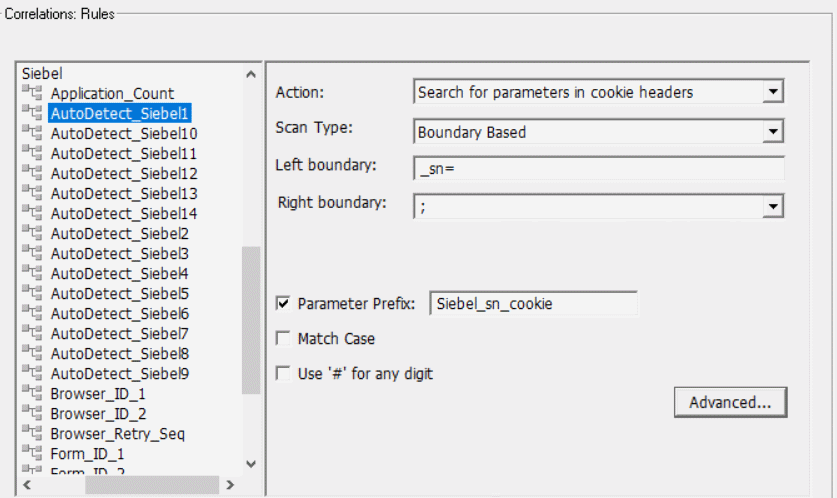Click the Left boundary input field
The image size is (837, 498).
[x=598, y=169]
